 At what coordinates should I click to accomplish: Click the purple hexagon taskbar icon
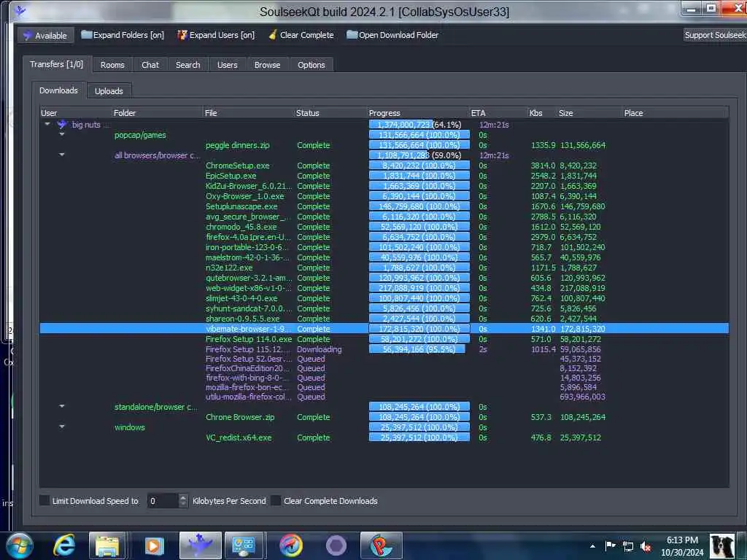click(336, 545)
